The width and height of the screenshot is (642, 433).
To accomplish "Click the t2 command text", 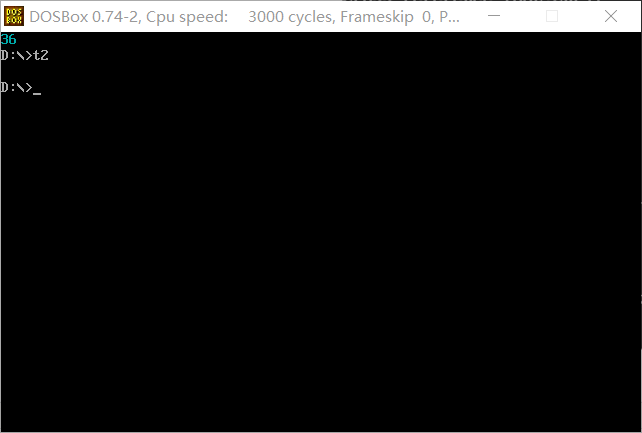I will click(41, 55).
